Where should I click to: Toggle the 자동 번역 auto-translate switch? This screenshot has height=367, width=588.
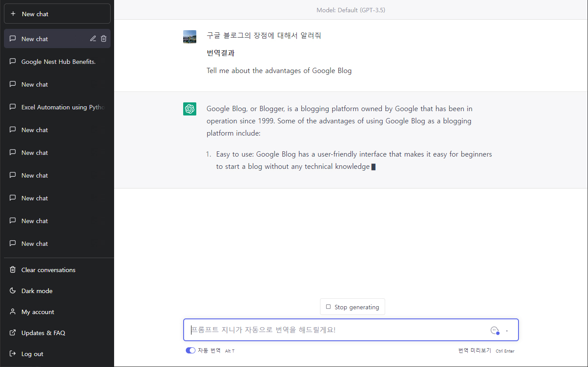coord(190,350)
